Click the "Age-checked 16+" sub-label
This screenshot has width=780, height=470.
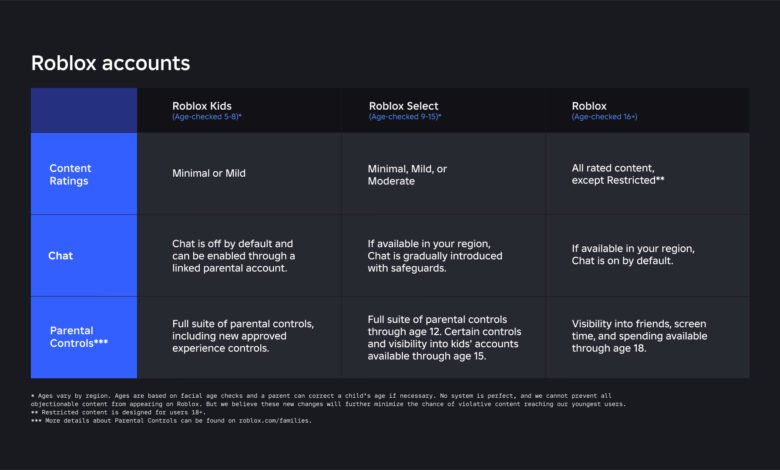[x=604, y=117]
